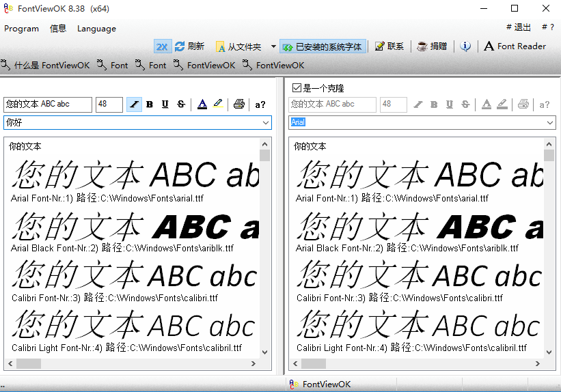This screenshot has height=392, width=561.
Task: Toggle 已安装的系统字体 view
Action: pyautogui.click(x=323, y=46)
